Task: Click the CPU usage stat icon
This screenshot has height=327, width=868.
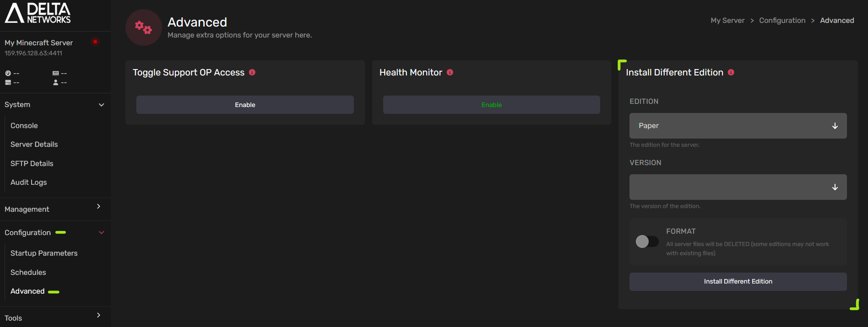Action: coord(8,73)
